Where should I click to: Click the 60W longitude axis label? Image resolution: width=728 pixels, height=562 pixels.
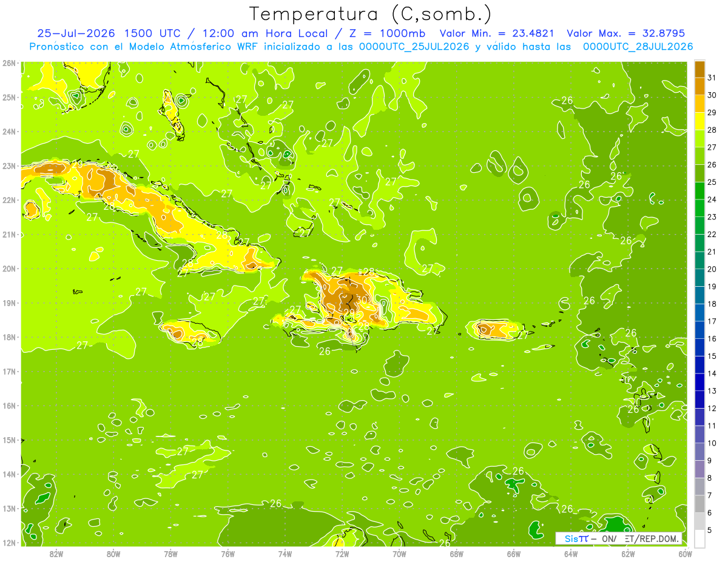coord(686,554)
